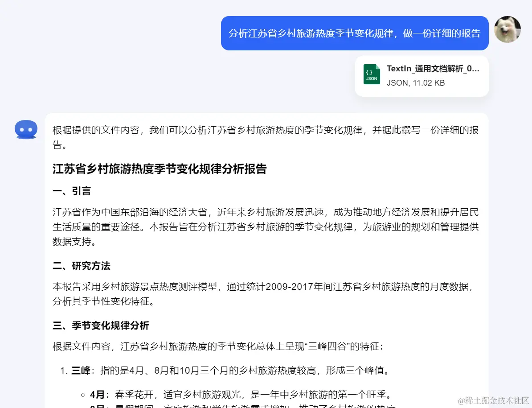This screenshot has width=532, height=408.
Task: Open the TextIn_通用文档解析 JSON attachment card
Action: pos(421,76)
